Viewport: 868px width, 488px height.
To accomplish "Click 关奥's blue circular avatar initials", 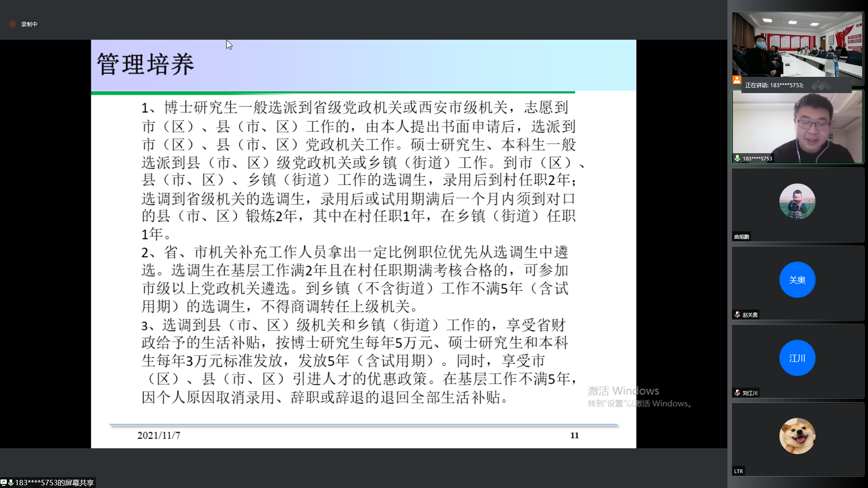I will click(797, 280).
